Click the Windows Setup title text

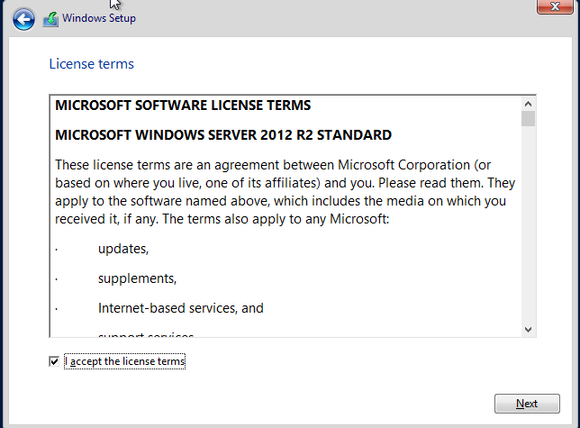click(99, 18)
